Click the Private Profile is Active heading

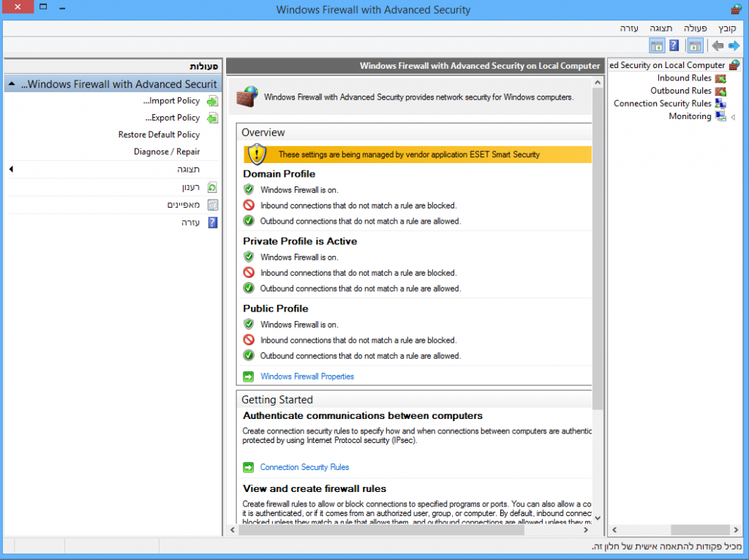300,241
